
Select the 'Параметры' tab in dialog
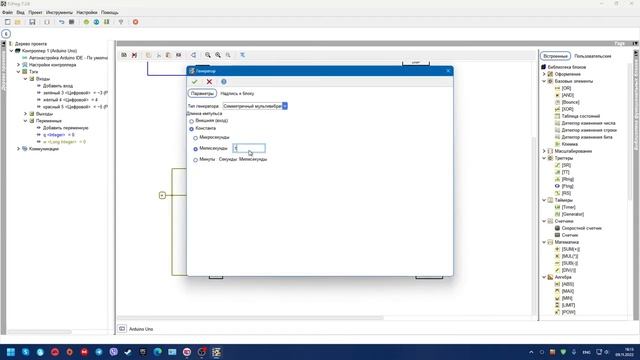[202, 93]
